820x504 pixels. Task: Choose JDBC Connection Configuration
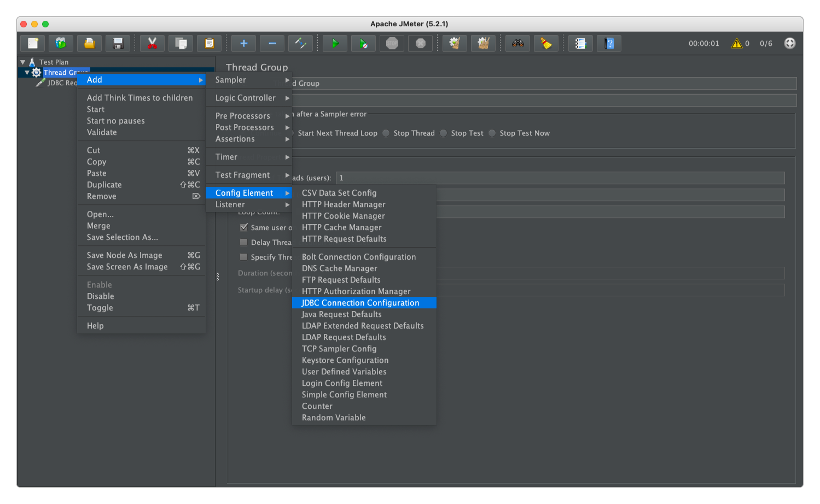coord(364,303)
